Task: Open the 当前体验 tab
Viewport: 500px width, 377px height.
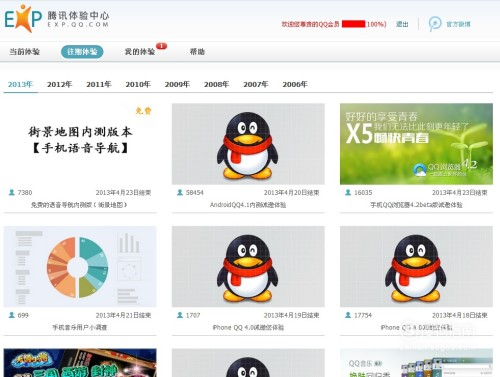Action: [24, 52]
